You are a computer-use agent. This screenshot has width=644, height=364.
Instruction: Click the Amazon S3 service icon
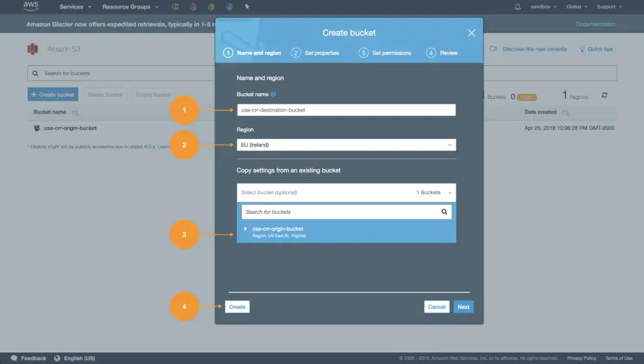[x=33, y=49]
